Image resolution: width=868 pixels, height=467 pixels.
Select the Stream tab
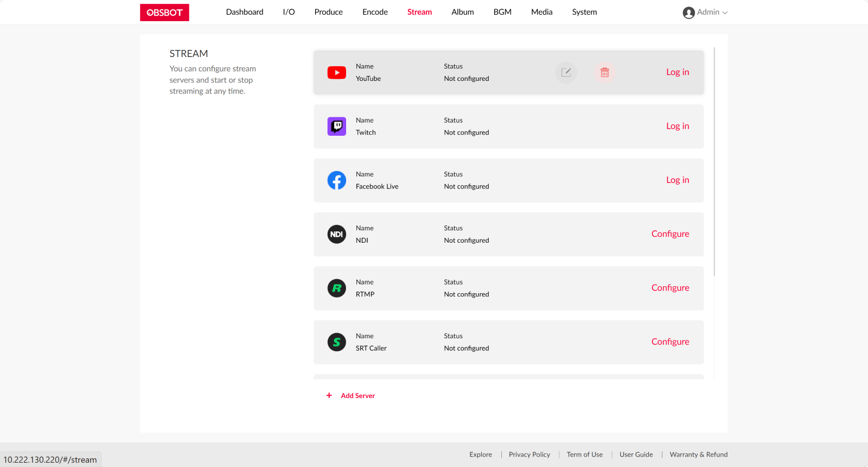pyautogui.click(x=420, y=12)
